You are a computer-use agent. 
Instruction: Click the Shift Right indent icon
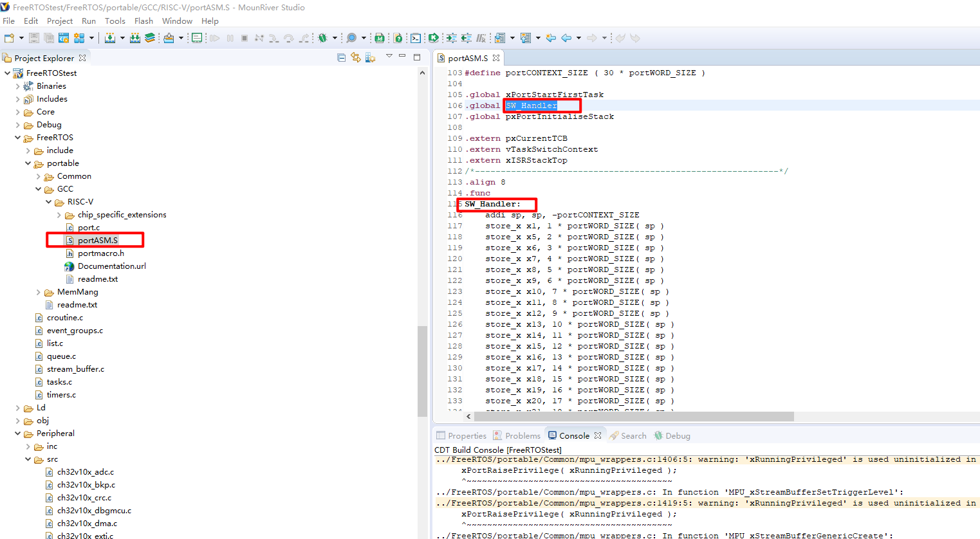click(451, 38)
